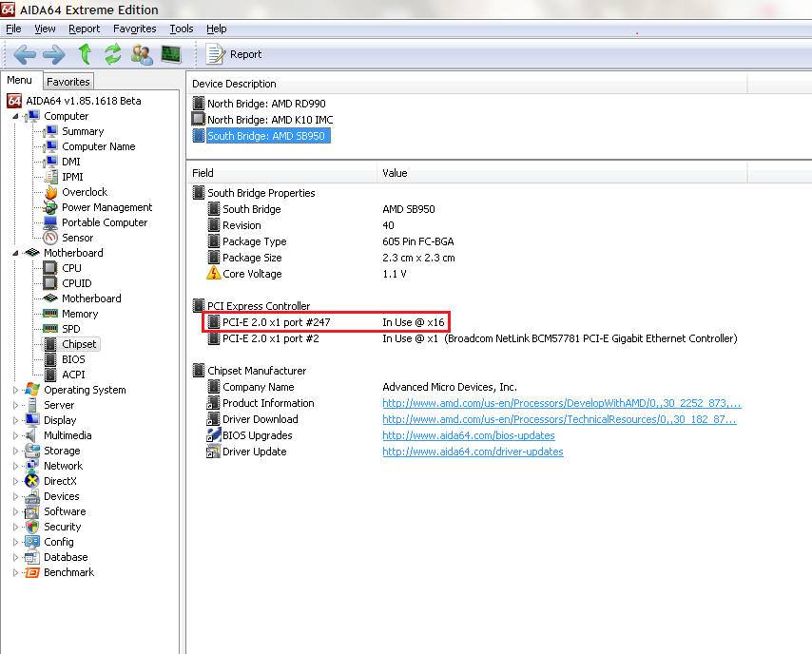The width and height of the screenshot is (812, 654).
Task: Select the SPD module icon
Action: tap(50, 329)
